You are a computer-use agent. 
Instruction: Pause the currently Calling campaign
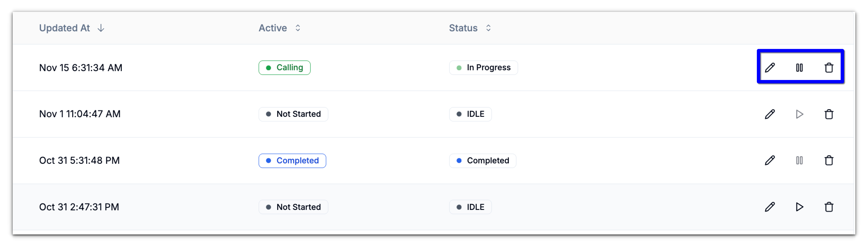tap(799, 68)
